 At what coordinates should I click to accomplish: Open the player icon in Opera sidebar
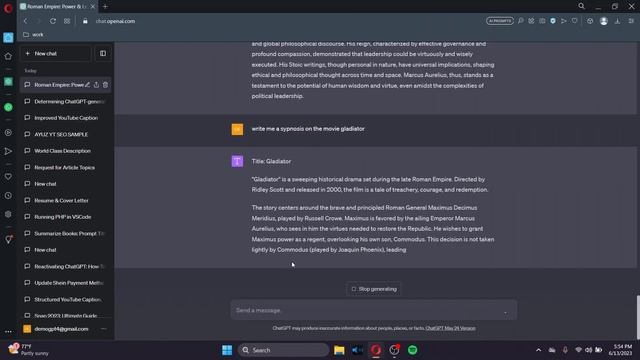click(8, 133)
